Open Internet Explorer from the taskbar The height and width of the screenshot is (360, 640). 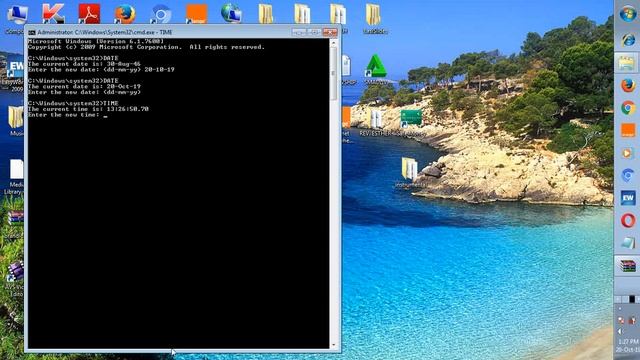(628, 40)
